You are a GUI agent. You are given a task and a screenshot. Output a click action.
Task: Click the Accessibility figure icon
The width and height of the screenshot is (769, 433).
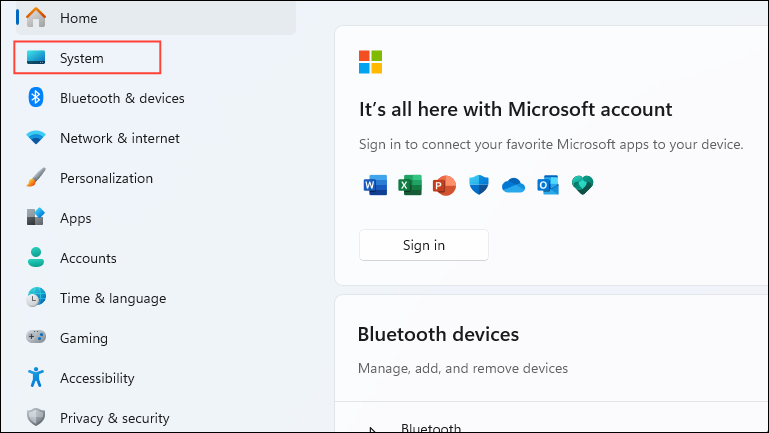[x=36, y=378]
